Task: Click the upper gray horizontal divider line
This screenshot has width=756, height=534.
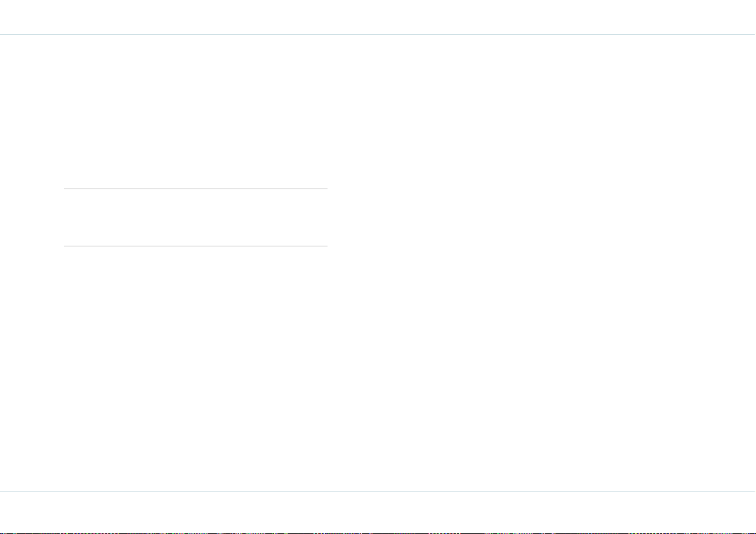Action: coord(196,189)
